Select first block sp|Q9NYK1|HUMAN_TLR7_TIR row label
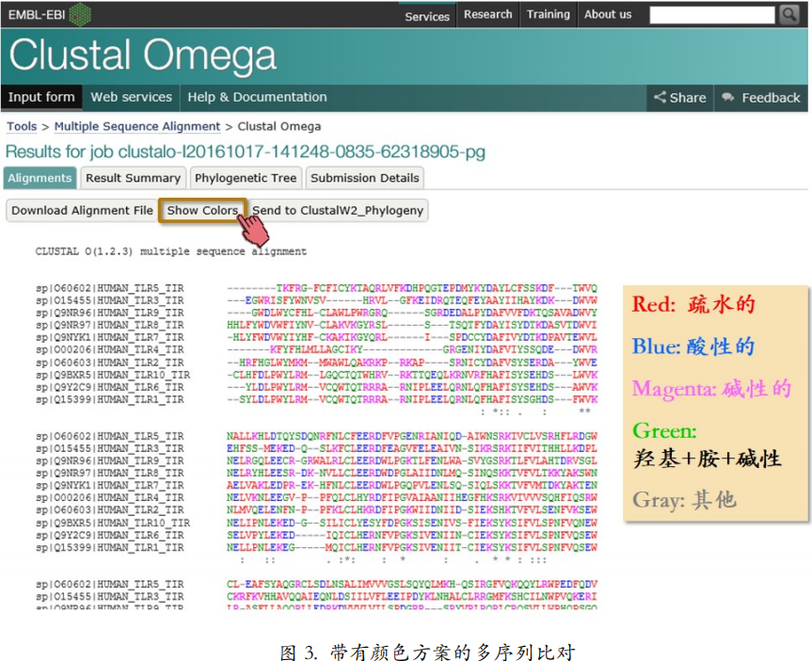 pos(110,337)
